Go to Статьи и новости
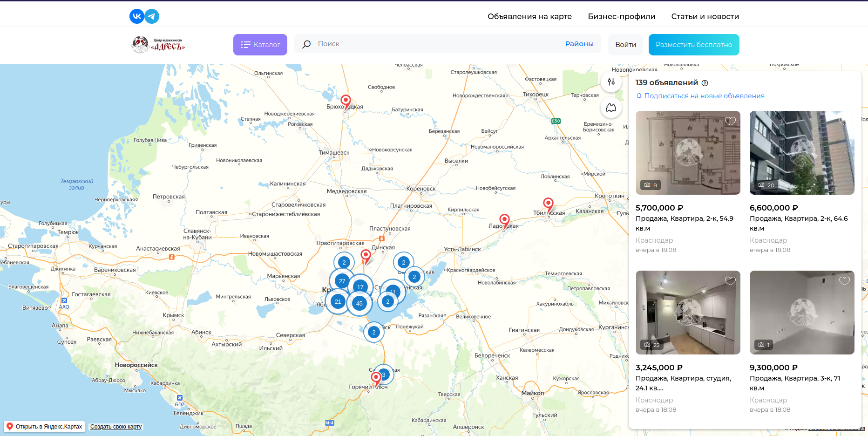The image size is (868, 436). 705,16
